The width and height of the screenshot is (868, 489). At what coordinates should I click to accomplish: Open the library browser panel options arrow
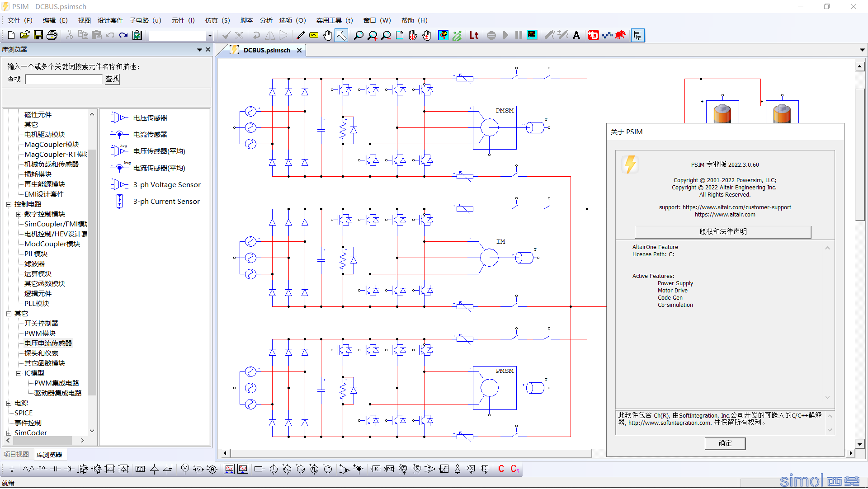pyautogui.click(x=199, y=50)
